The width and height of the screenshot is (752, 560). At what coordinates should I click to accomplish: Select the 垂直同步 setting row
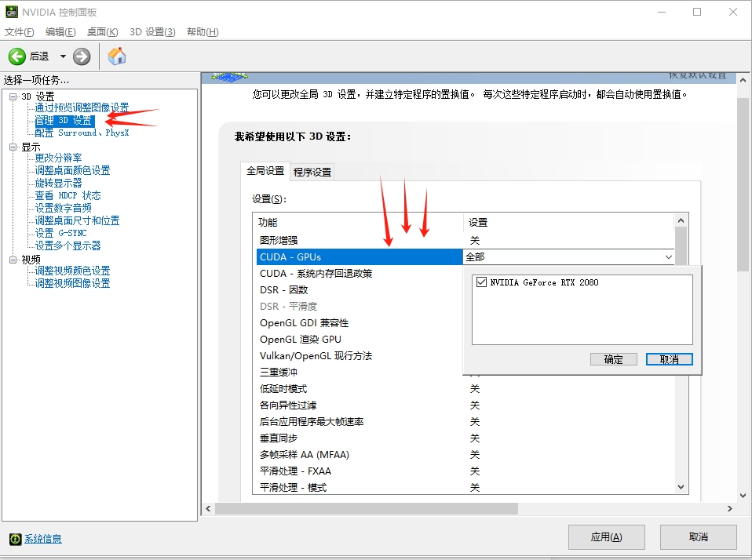pos(465,438)
